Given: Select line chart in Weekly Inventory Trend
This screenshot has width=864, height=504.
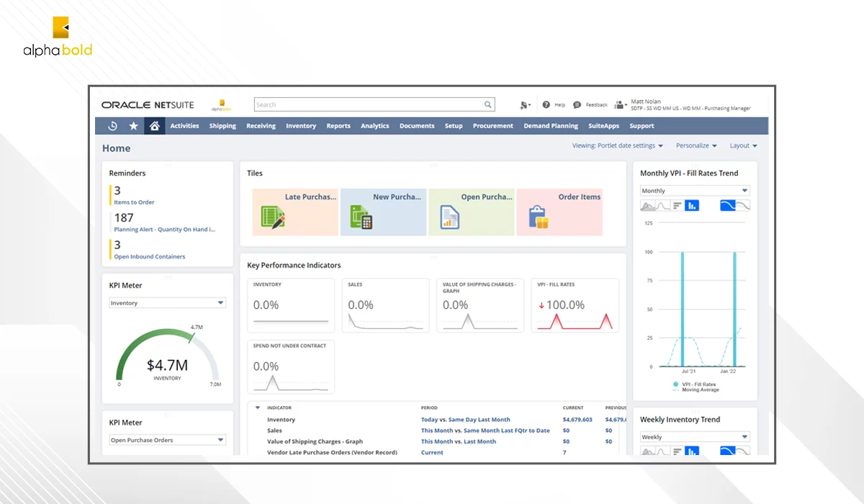Looking at the screenshot, I should [662, 451].
